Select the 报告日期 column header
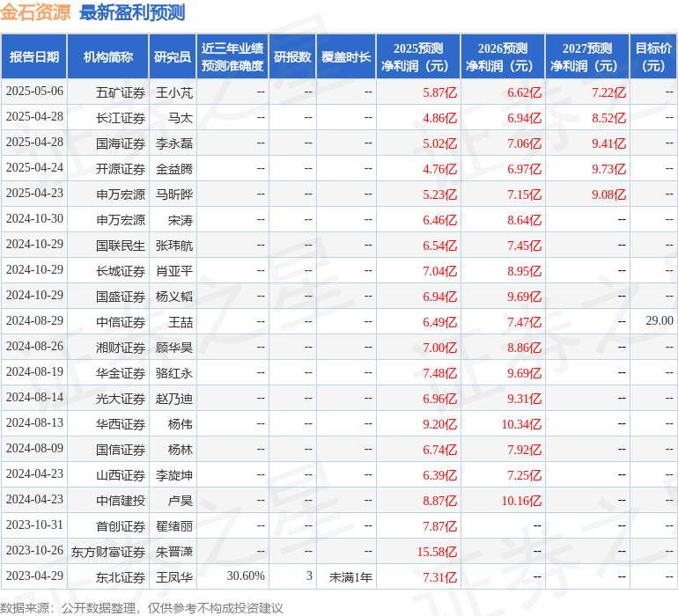The height and width of the screenshot is (616, 678). (34, 57)
